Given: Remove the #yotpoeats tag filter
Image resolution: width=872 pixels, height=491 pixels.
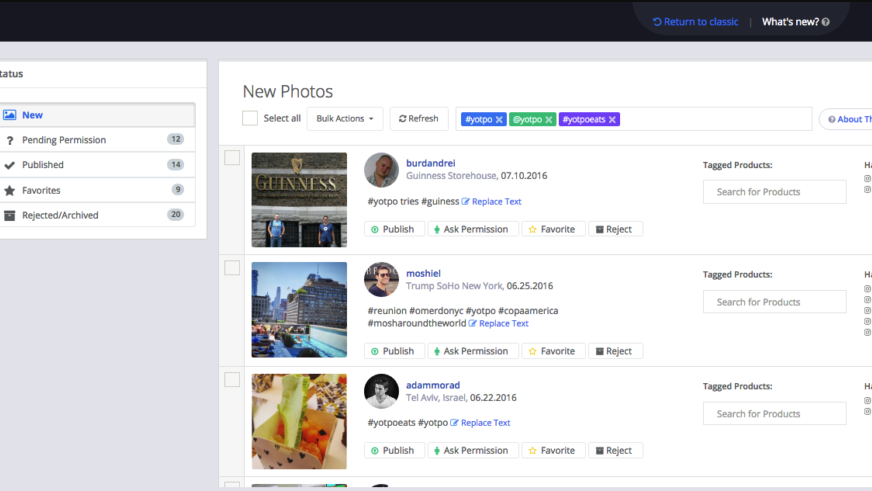Looking at the screenshot, I should pos(613,120).
